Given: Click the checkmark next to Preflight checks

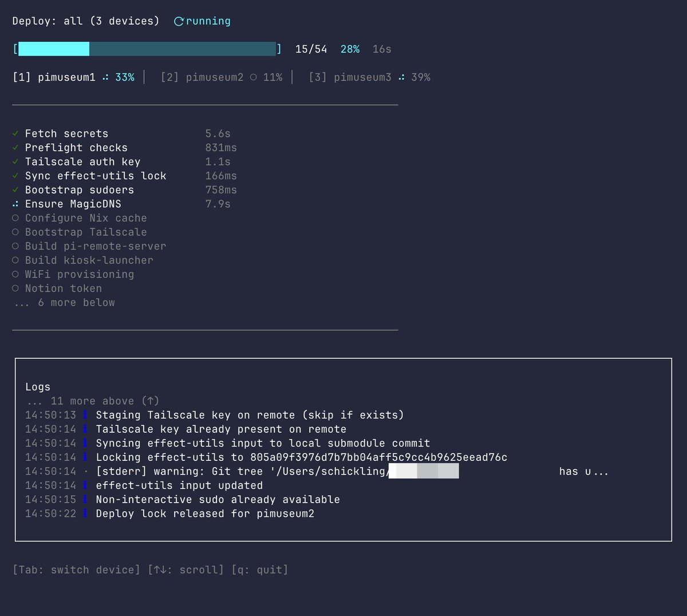Looking at the screenshot, I should click(15, 148).
